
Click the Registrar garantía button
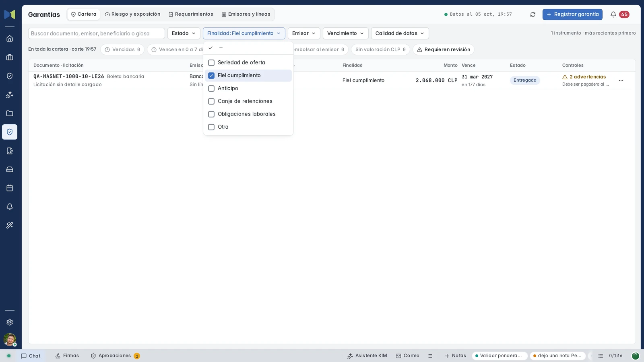coord(572,14)
